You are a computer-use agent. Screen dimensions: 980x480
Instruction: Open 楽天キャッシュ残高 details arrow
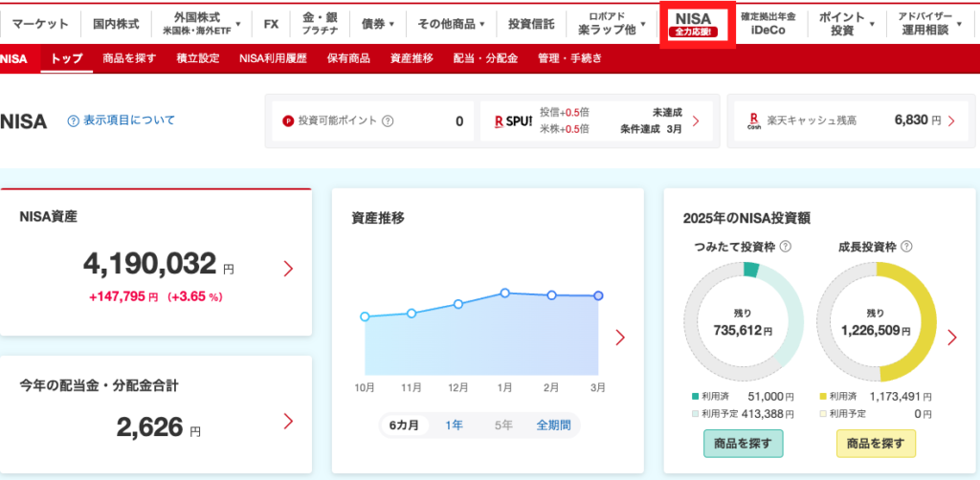point(952,121)
